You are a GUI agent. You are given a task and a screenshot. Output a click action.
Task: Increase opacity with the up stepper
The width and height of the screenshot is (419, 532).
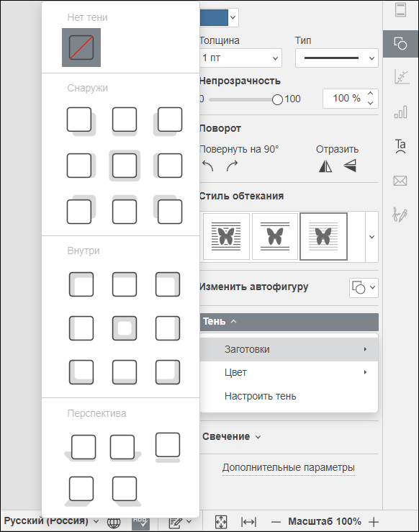371,94
